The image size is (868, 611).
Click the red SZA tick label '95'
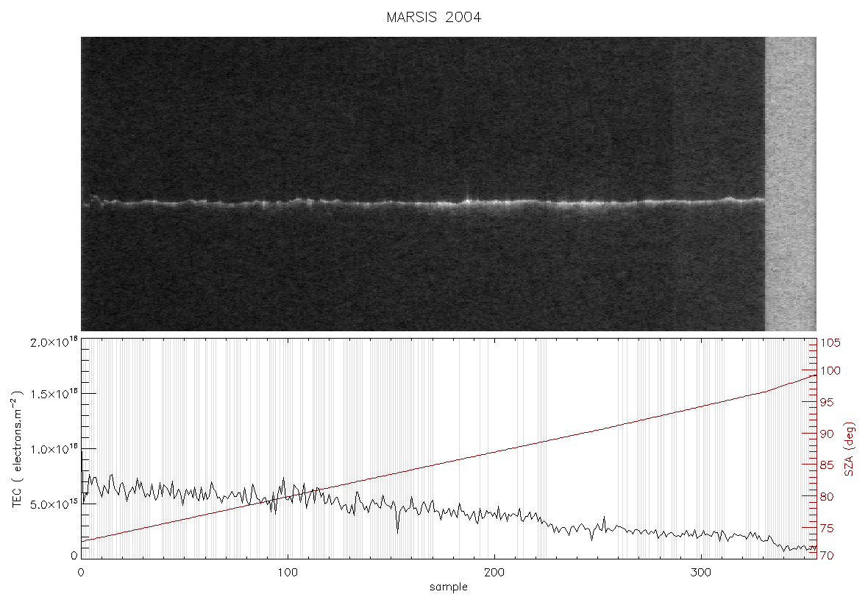[x=827, y=402]
